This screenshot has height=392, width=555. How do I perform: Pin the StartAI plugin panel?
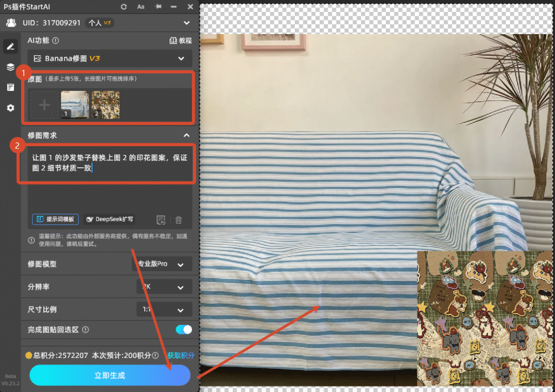(x=158, y=7)
